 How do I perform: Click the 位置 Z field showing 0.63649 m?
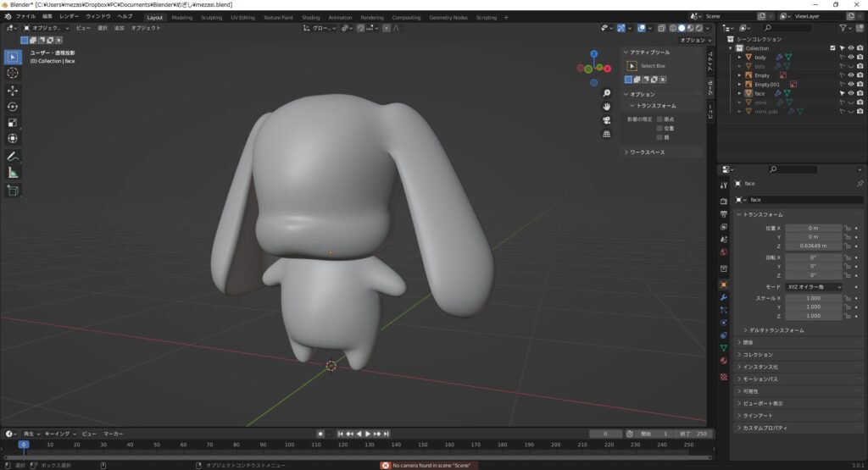point(814,246)
